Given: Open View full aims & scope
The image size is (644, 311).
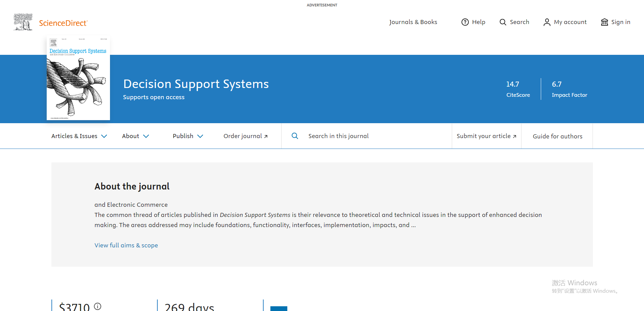Looking at the screenshot, I should tap(126, 245).
